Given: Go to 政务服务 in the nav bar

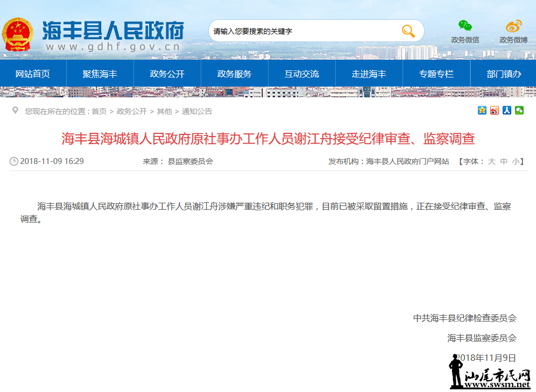Looking at the screenshot, I should tap(235, 74).
